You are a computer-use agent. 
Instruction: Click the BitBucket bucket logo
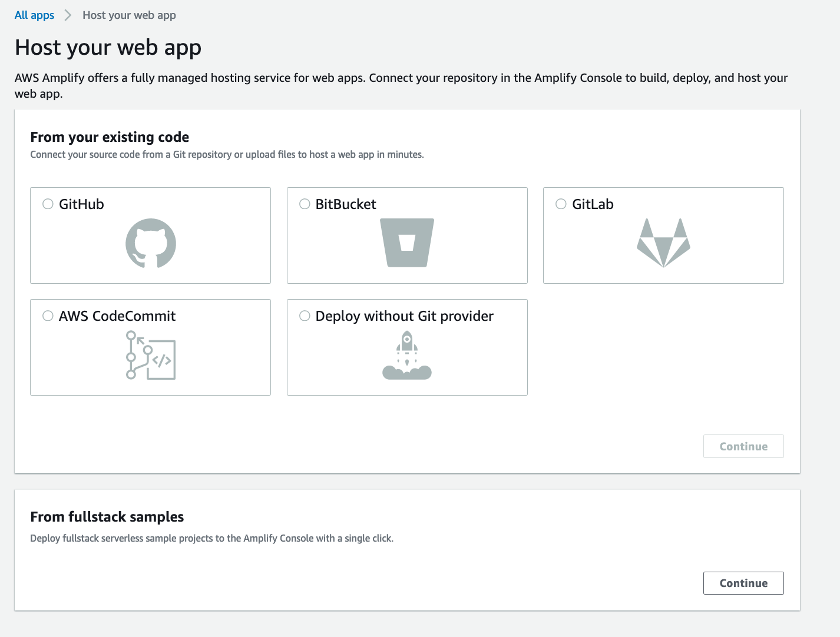pos(407,243)
